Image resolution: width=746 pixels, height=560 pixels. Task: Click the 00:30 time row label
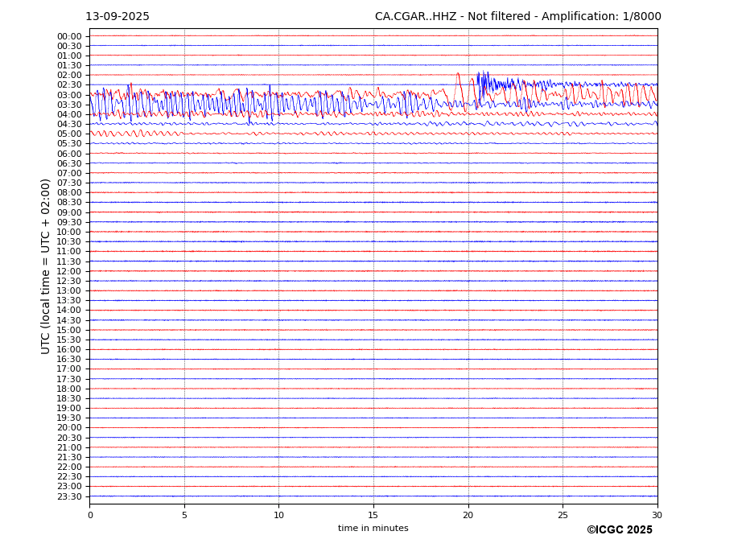69,46
